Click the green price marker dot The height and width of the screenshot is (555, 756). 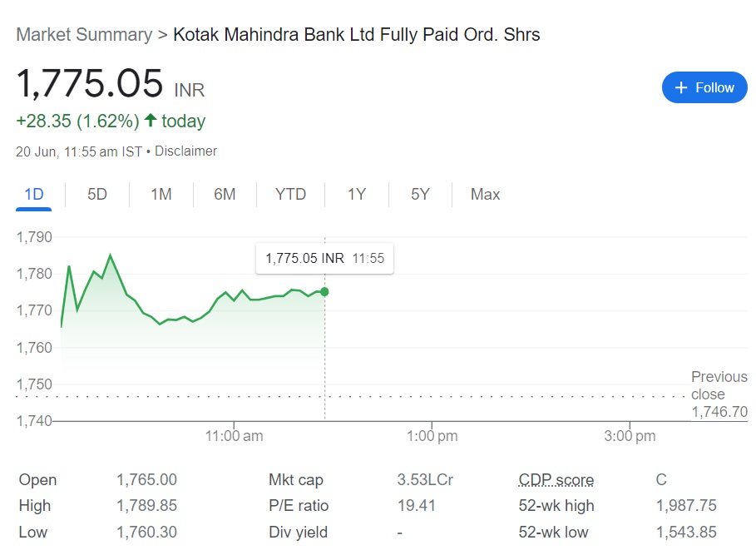324,291
